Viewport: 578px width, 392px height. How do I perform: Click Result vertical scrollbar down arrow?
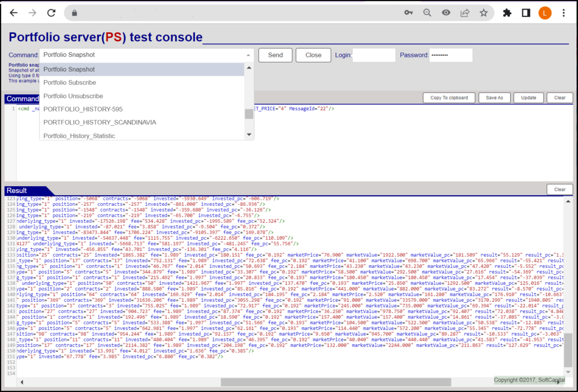pos(568,372)
